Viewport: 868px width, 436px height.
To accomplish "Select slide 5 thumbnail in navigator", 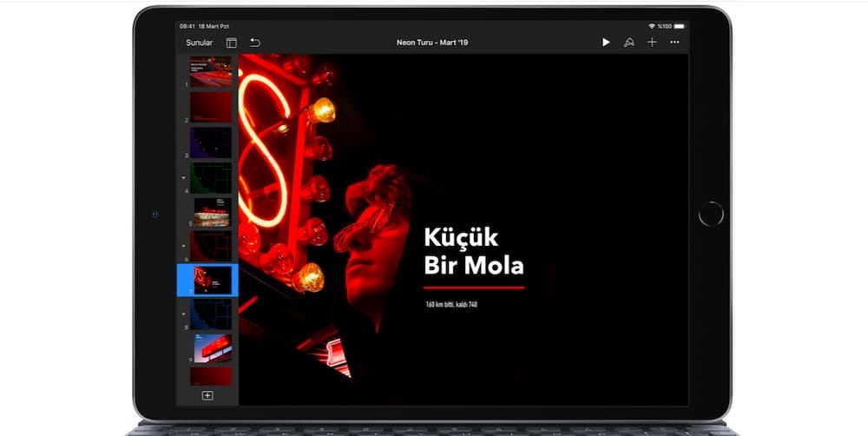I will tap(211, 211).
